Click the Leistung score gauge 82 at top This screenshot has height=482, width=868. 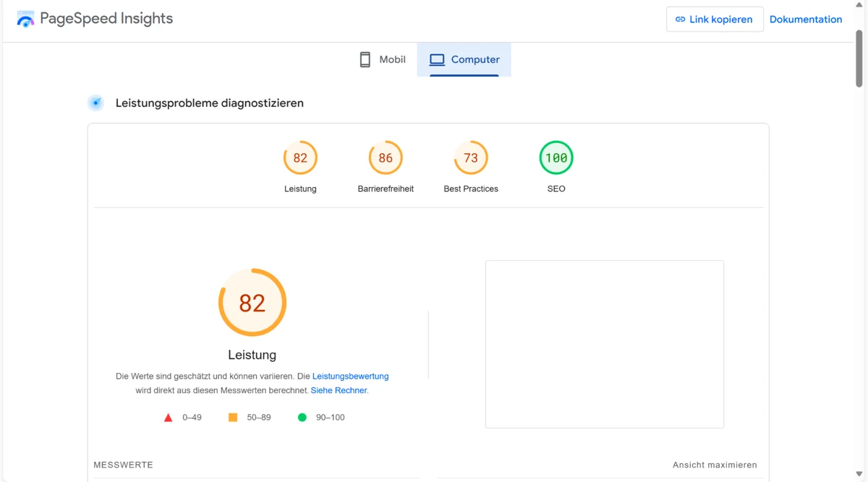coord(300,158)
